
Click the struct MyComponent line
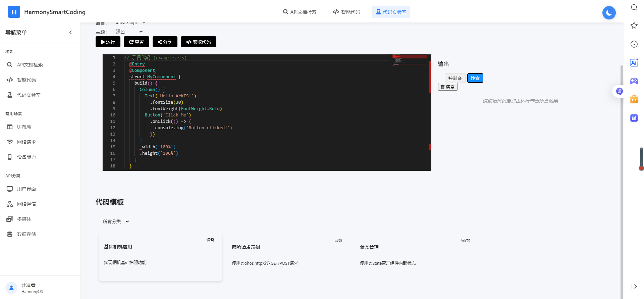155,77
